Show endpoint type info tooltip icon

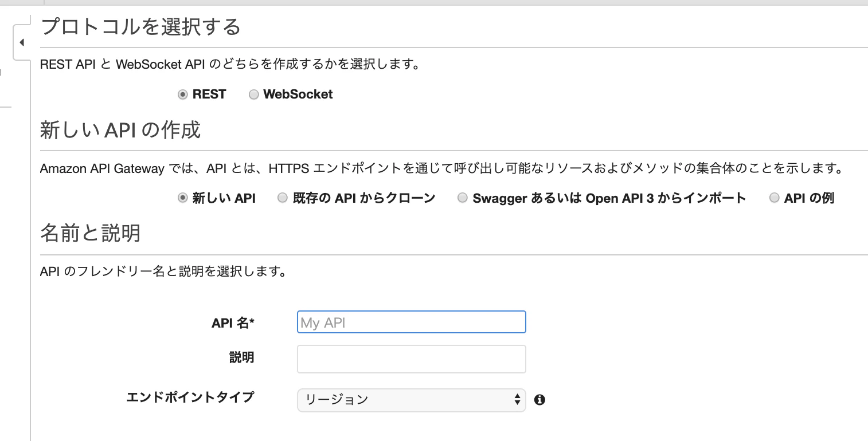tap(539, 400)
